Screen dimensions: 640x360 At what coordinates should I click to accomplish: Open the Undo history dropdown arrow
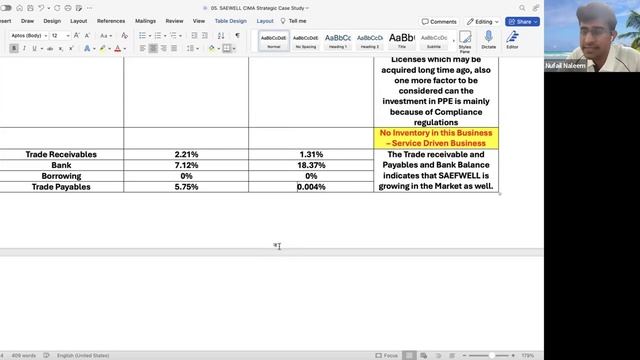49,8
